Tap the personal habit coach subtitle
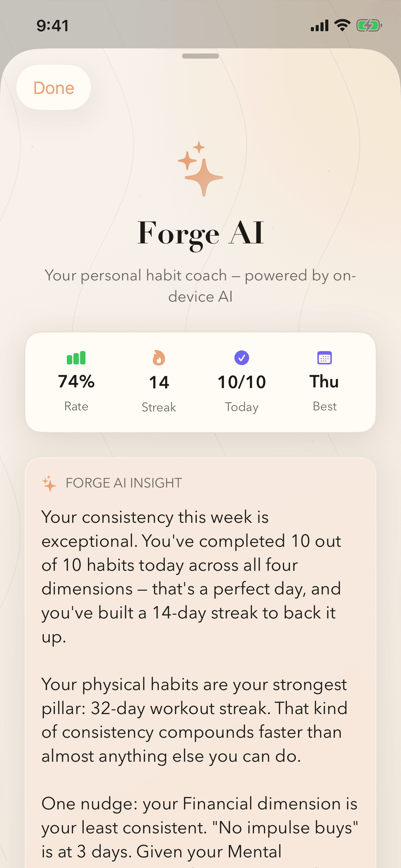Screen dimensions: 401x868 click(200, 286)
